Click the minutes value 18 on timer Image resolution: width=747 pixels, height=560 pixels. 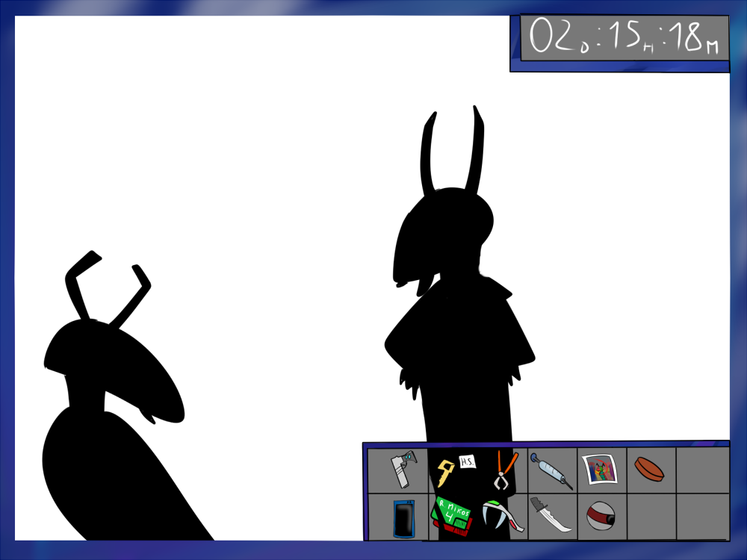click(691, 37)
